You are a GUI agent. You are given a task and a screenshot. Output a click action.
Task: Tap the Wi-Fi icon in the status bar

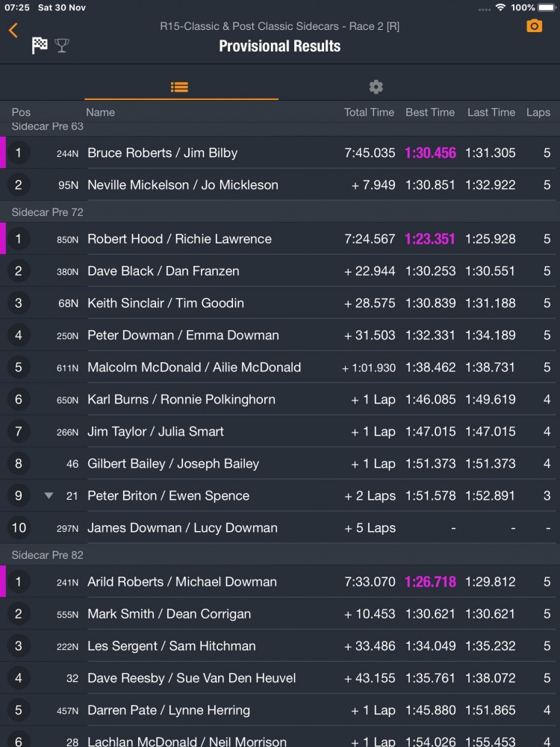click(x=500, y=7)
